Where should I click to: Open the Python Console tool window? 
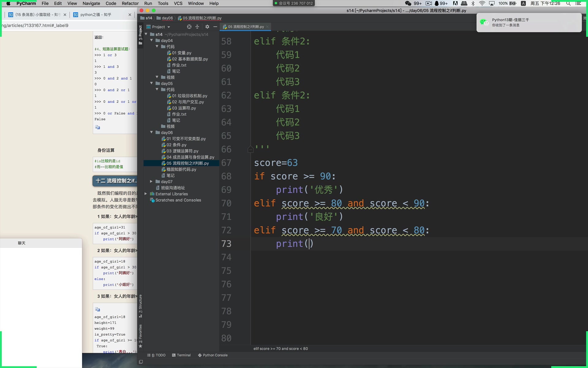[x=213, y=355]
